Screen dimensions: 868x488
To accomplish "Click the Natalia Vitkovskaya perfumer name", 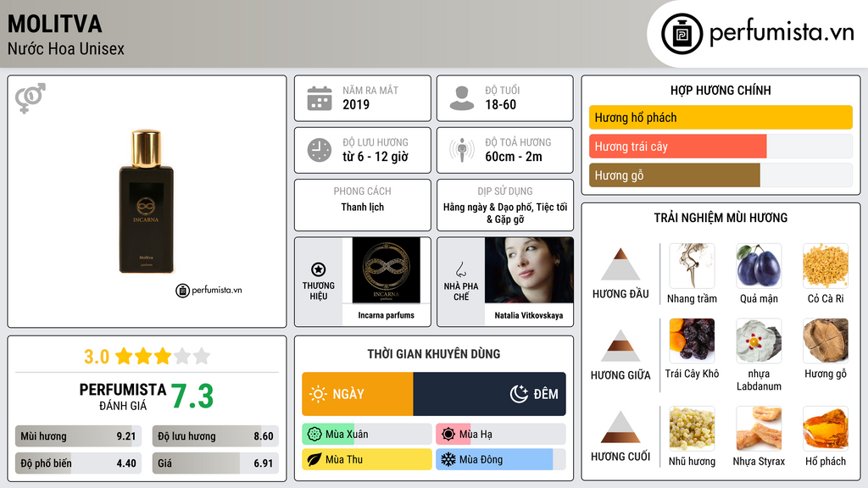I will coord(529,315).
